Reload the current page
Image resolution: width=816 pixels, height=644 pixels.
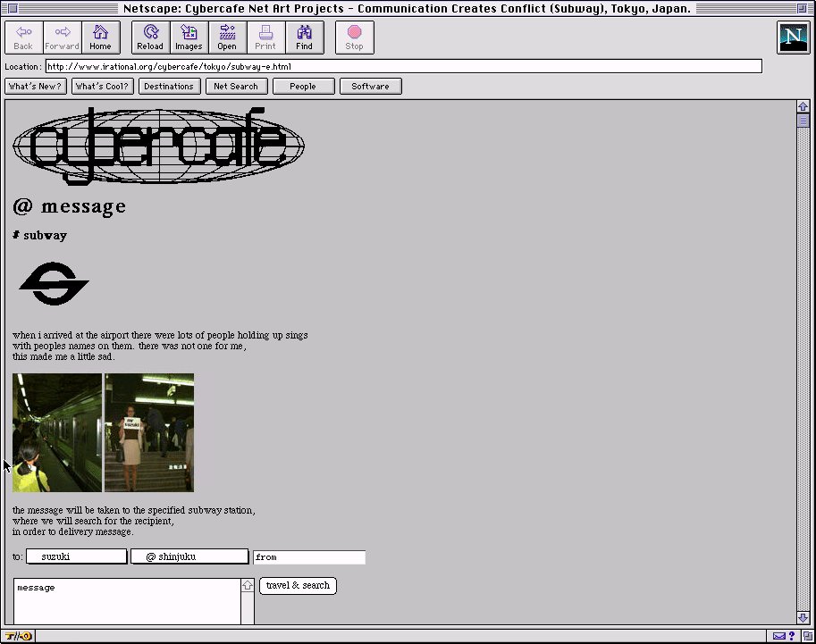point(150,38)
